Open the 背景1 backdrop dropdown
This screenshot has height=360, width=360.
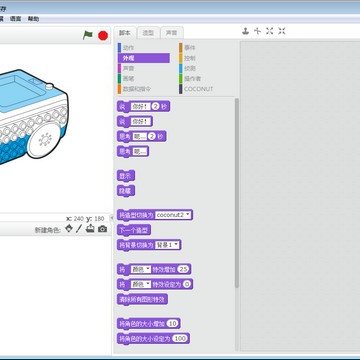coord(167,245)
